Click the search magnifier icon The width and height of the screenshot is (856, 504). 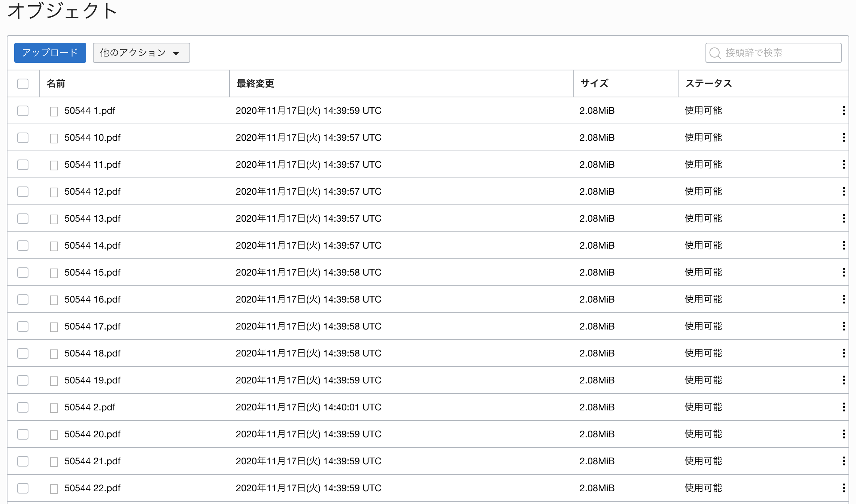(715, 53)
